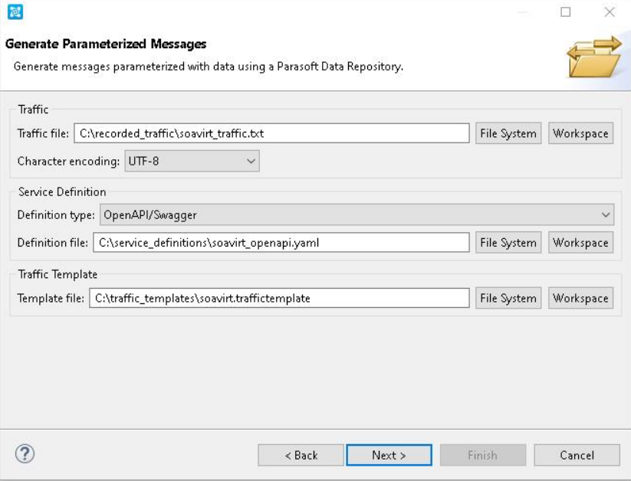Browse Workspace for Traffic file
Screen dimensions: 631x481
pos(581,133)
